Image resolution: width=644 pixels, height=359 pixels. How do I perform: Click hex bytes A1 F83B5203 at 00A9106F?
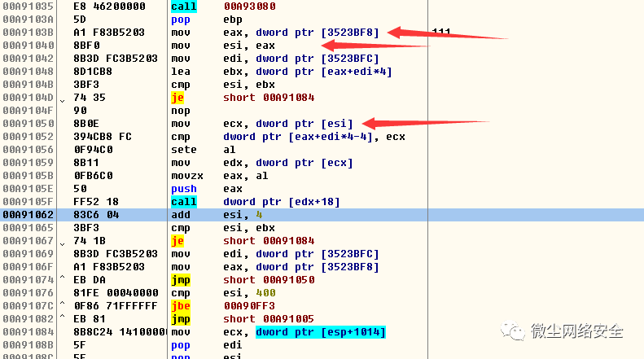pos(109,267)
